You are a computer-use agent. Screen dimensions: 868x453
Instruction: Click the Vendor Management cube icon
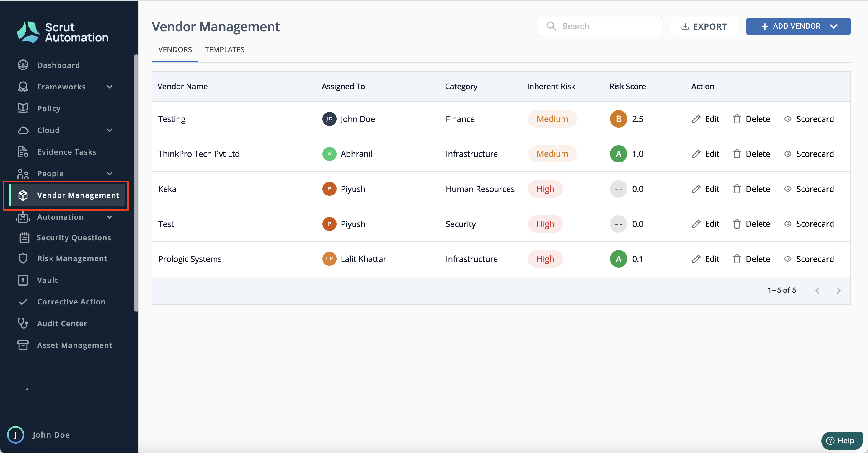point(23,195)
